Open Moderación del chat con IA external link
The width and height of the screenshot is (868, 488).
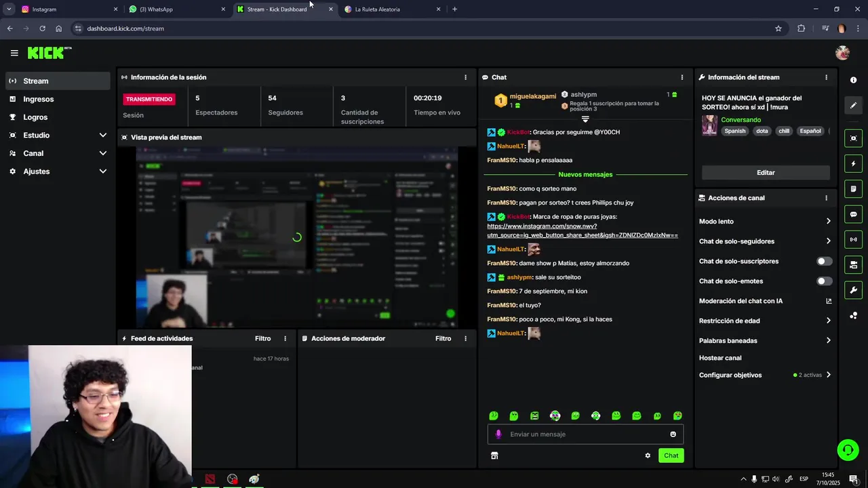829,301
